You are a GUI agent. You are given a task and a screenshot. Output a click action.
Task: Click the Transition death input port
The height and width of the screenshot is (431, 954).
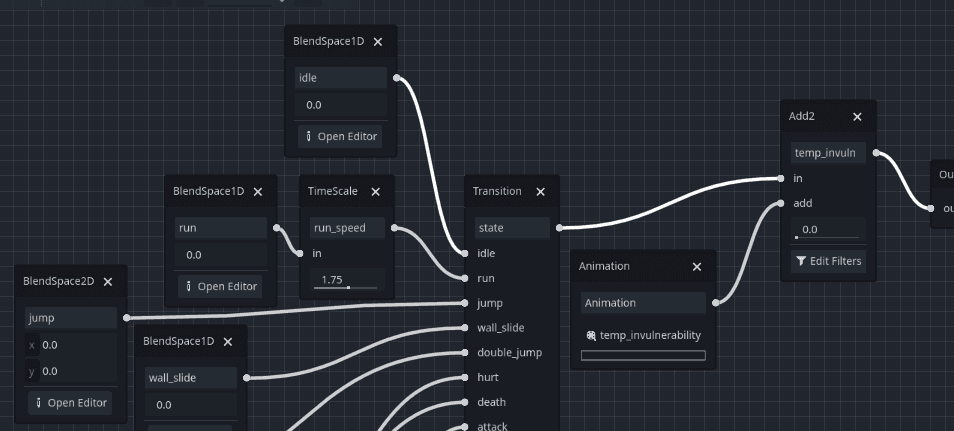pyautogui.click(x=465, y=402)
